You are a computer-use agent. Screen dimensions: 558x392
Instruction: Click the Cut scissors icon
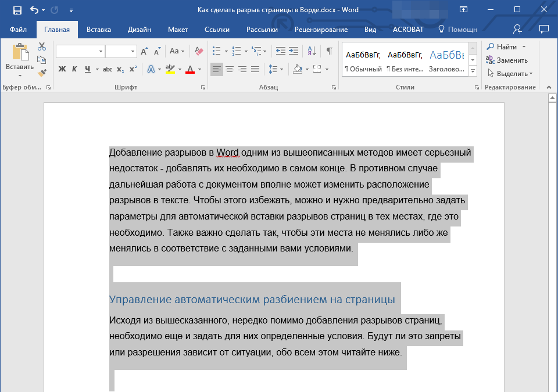click(42, 46)
